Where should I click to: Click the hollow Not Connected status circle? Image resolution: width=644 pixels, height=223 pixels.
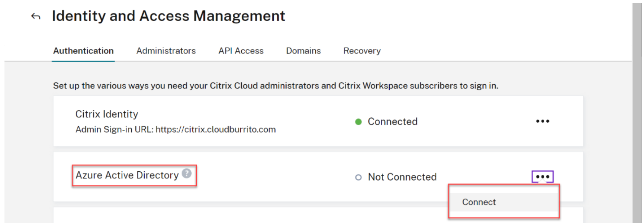click(358, 177)
